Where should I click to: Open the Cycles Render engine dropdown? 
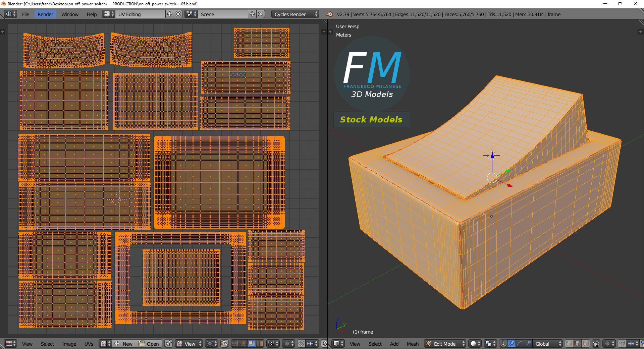tap(295, 14)
